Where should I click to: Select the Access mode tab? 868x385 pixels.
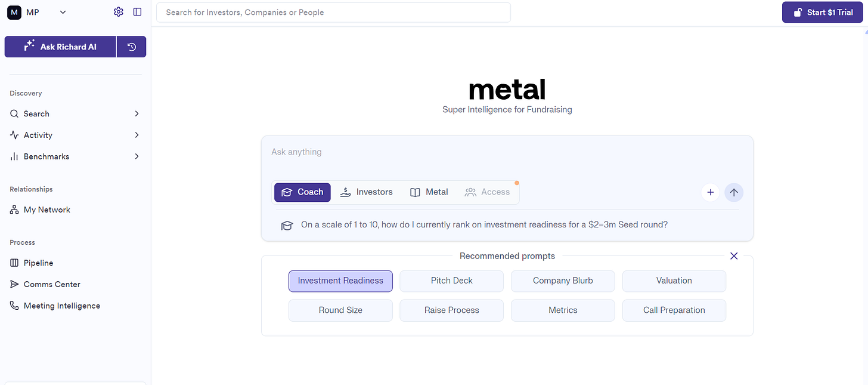488,192
